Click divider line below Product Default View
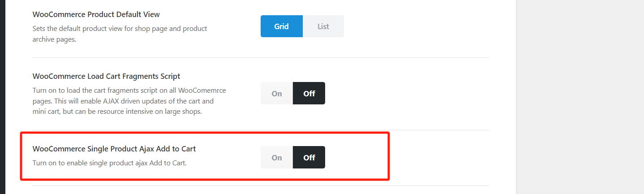The image size is (644, 194). (261, 57)
